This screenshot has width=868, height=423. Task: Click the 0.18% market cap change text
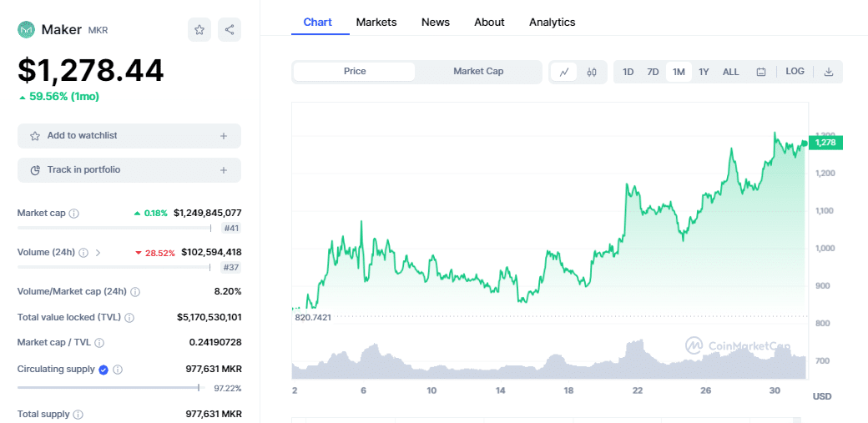pos(155,213)
